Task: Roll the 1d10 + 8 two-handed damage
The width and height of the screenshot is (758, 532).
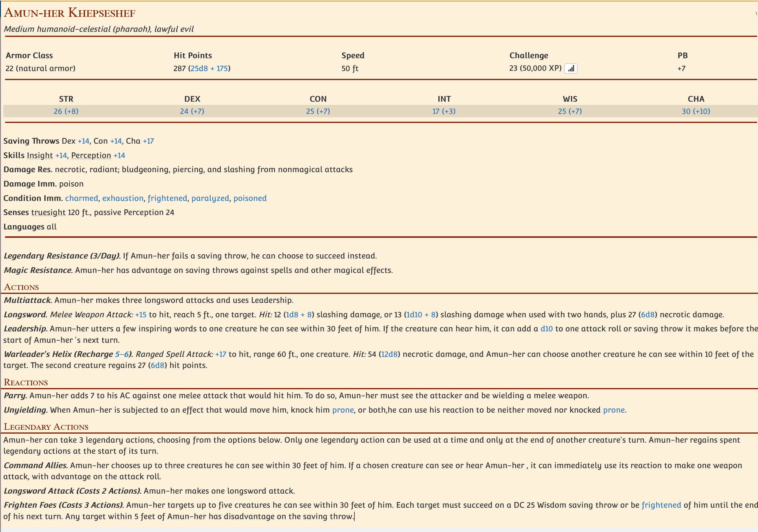Action: 421,315
